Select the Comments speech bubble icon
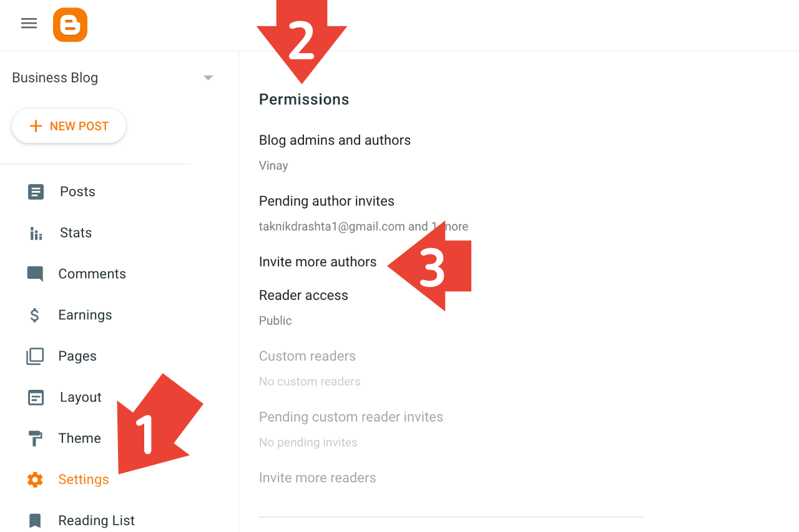 pyautogui.click(x=36, y=274)
